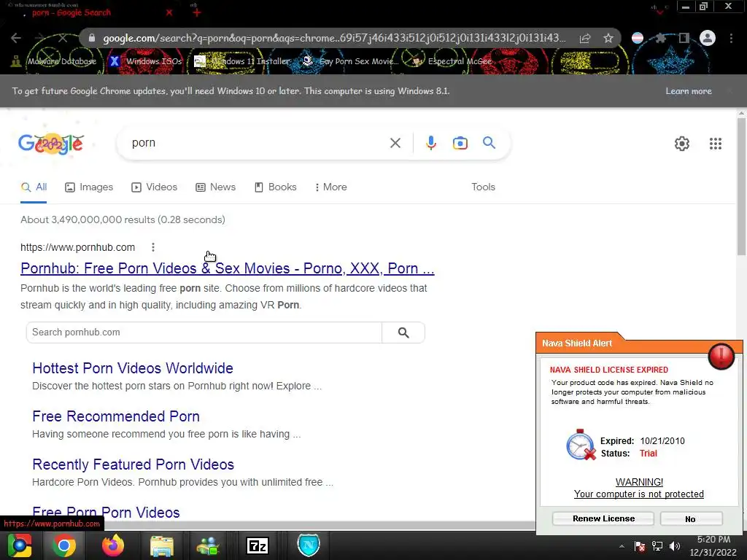Click the Google holiday logo
This screenshot has width=747, height=560.
coord(51,144)
